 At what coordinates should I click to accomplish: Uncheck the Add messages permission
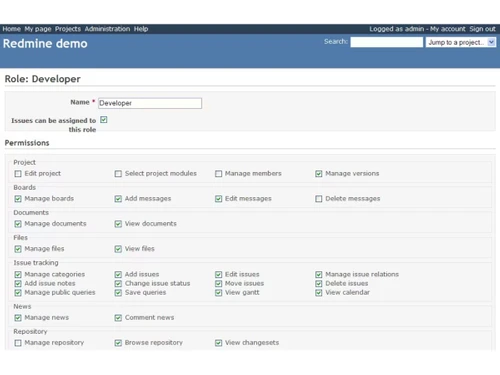(118, 199)
